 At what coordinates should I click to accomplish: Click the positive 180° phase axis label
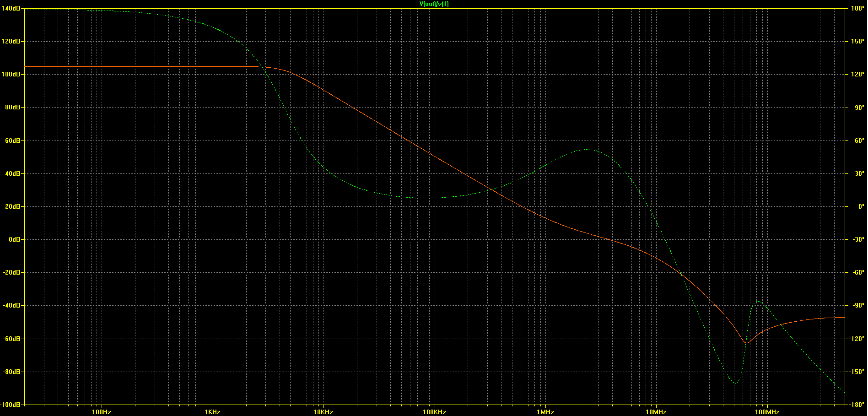(857, 8)
